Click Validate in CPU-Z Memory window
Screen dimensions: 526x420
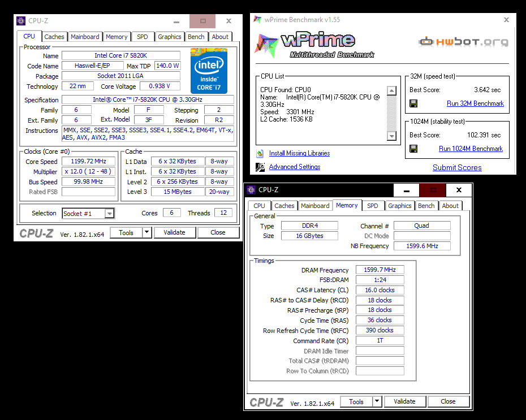404,401
